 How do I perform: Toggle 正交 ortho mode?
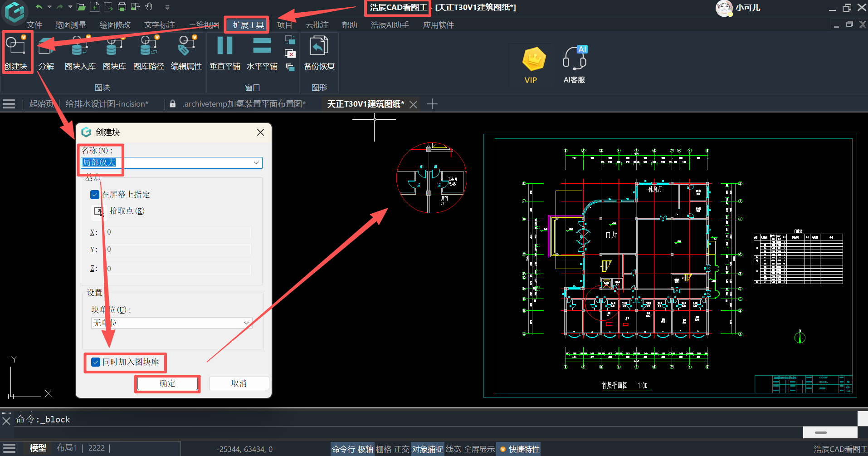click(402, 449)
